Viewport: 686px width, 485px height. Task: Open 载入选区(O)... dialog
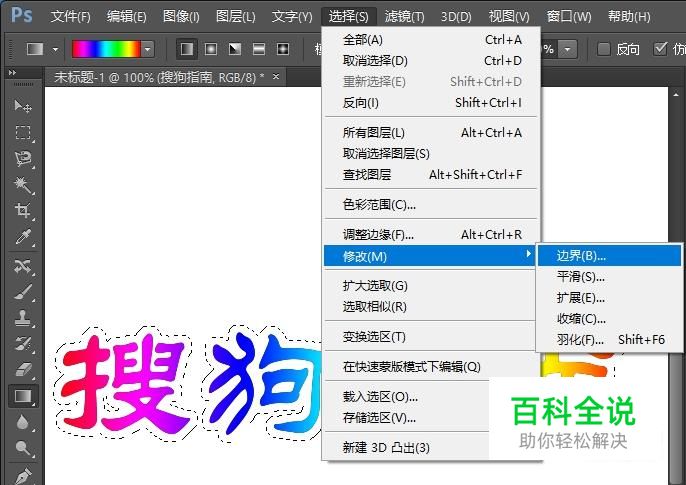(407, 397)
